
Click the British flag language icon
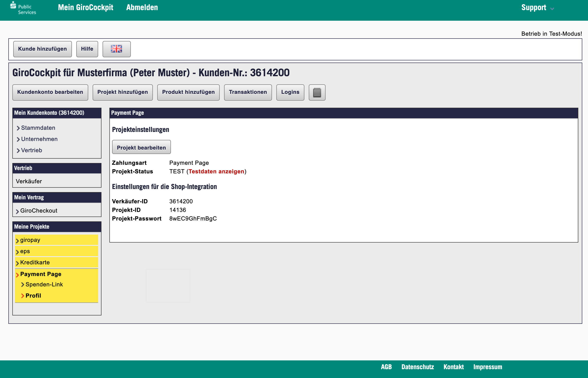pyautogui.click(x=116, y=49)
